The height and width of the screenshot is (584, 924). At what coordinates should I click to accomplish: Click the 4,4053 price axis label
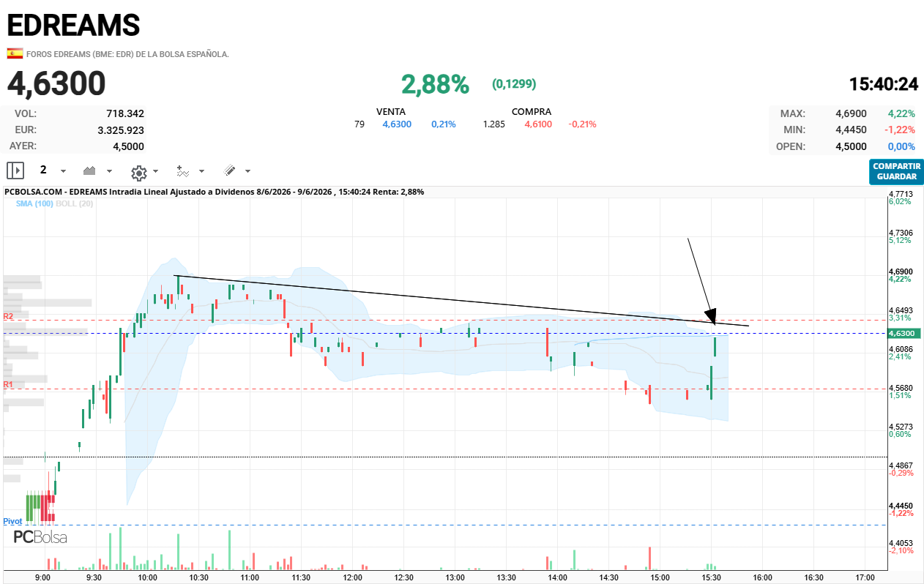(901, 543)
